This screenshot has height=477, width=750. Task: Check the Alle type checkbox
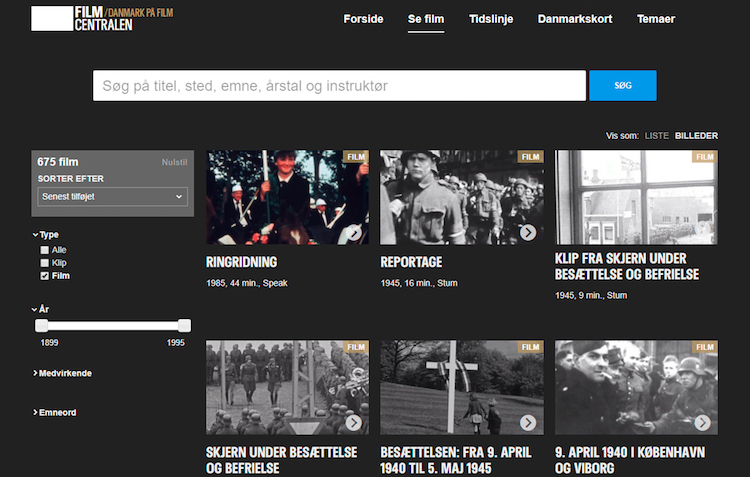pyautogui.click(x=44, y=250)
